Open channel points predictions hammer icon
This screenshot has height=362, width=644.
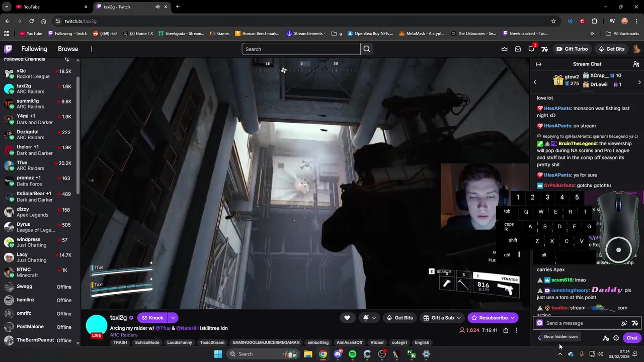tap(606, 338)
